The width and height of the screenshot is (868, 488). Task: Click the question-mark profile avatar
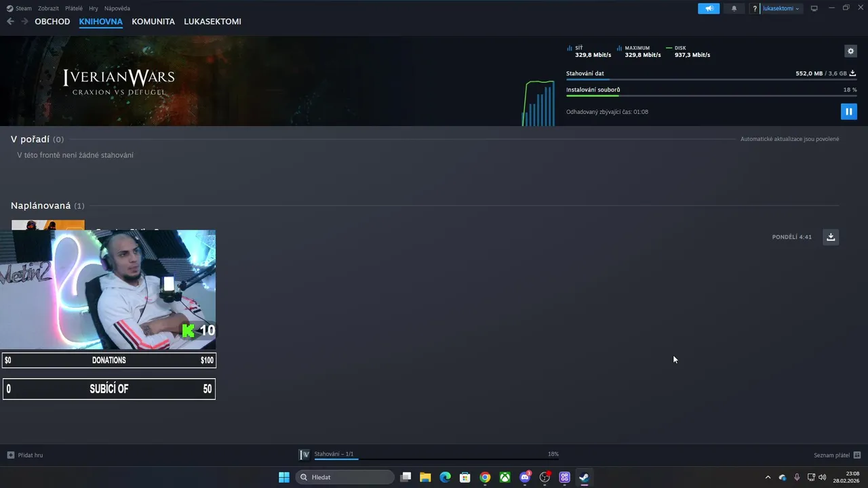[x=755, y=9]
